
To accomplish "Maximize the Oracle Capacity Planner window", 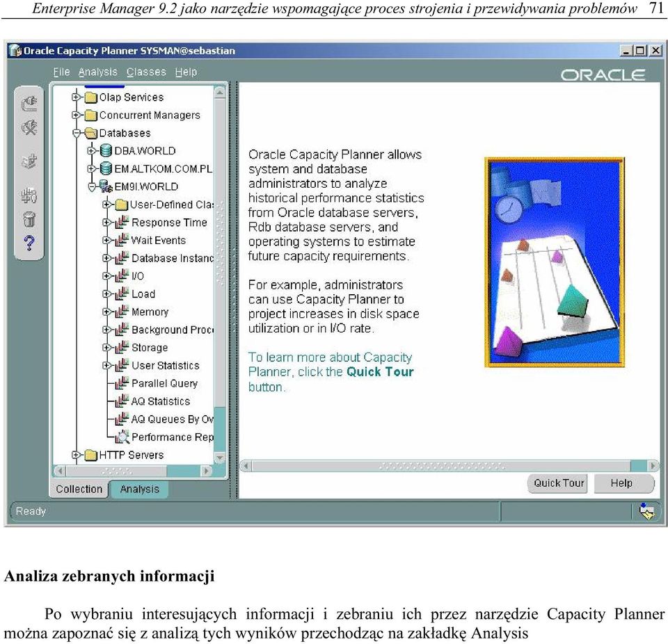I will pos(640,51).
